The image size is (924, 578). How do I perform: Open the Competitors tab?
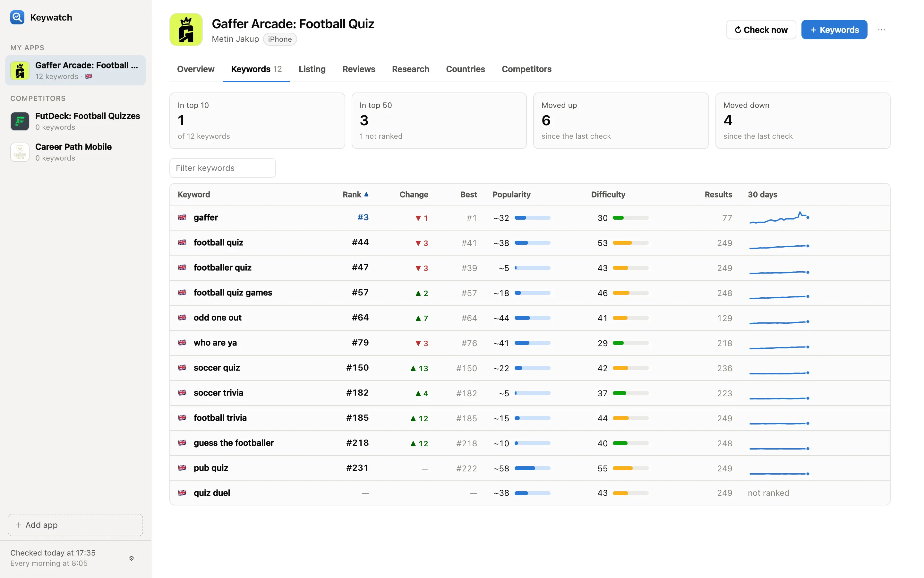(x=526, y=69)
